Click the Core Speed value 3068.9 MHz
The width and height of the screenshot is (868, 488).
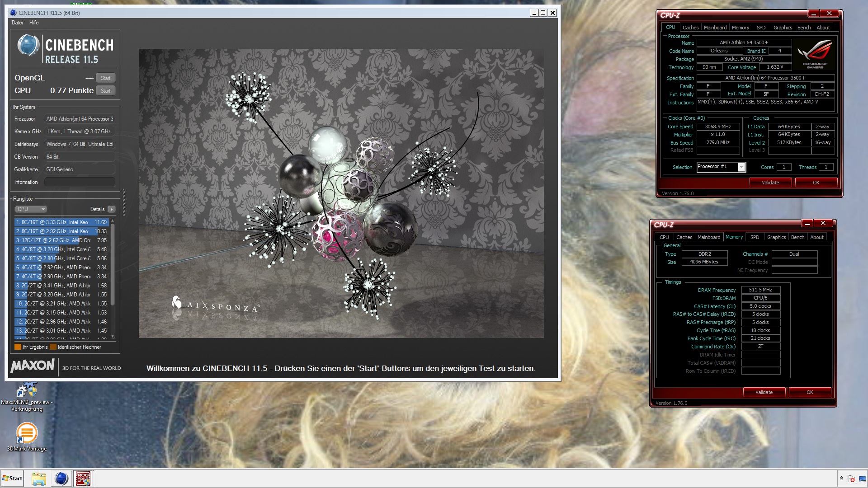point(718,127)
